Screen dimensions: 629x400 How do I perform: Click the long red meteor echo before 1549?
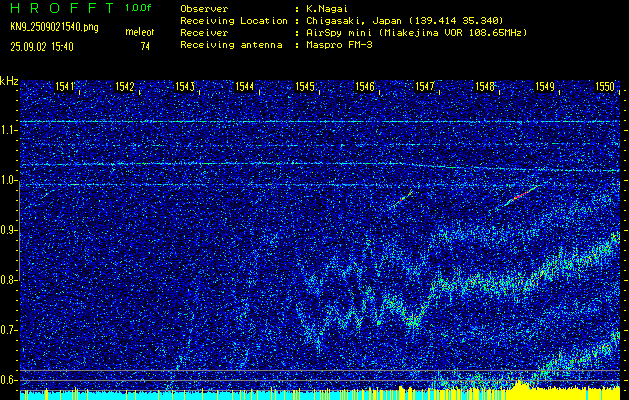click(x=520, y=196)
